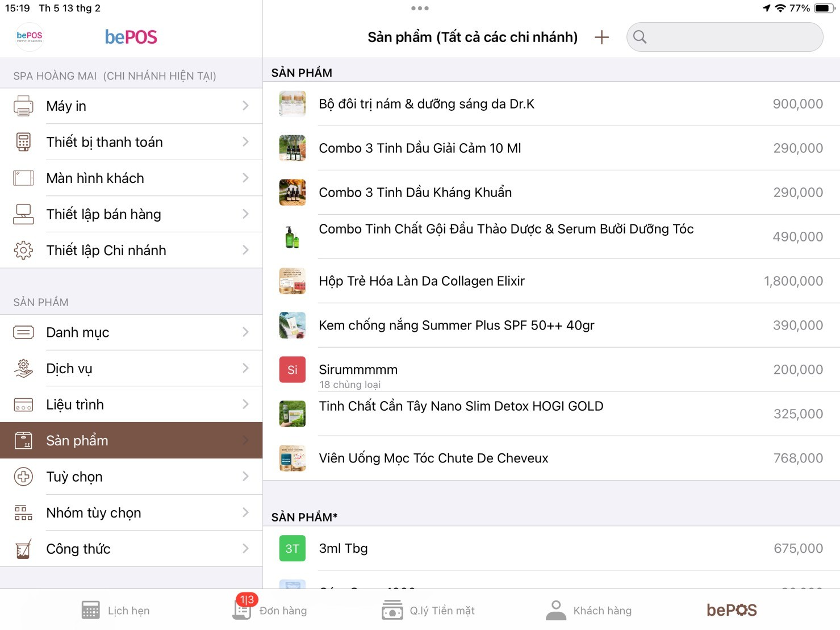
Task: Go to Q.lý Tiền mặt tab
Action: pyautogui.click(x=428, y=610)
